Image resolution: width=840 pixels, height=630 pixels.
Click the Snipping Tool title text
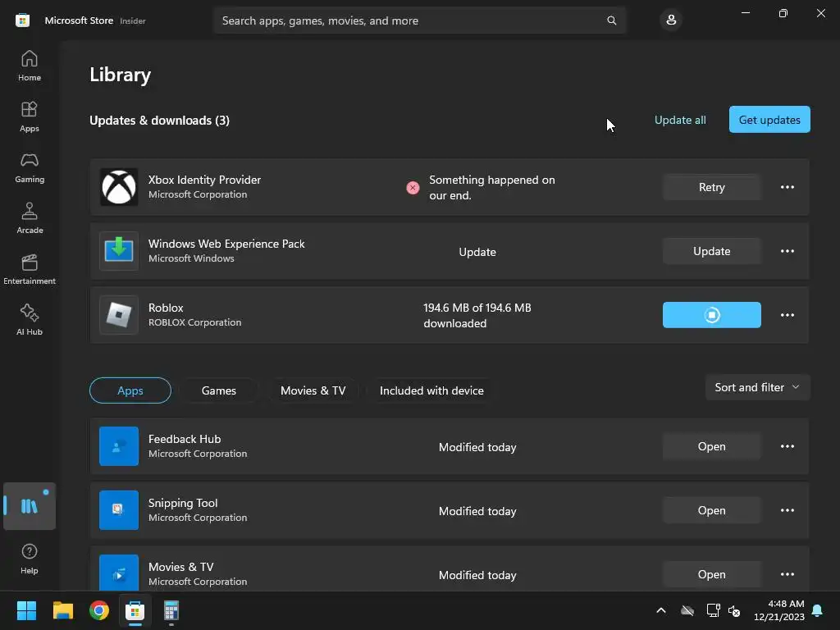(x=183, y=503)
